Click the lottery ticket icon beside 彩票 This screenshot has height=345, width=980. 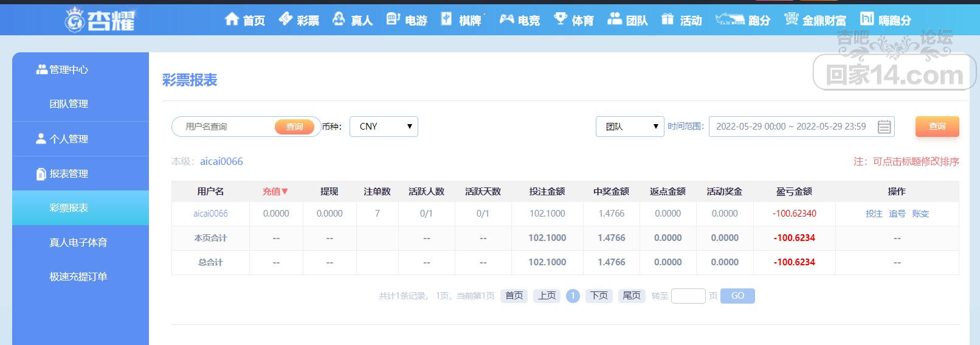[x=286, y=19]
